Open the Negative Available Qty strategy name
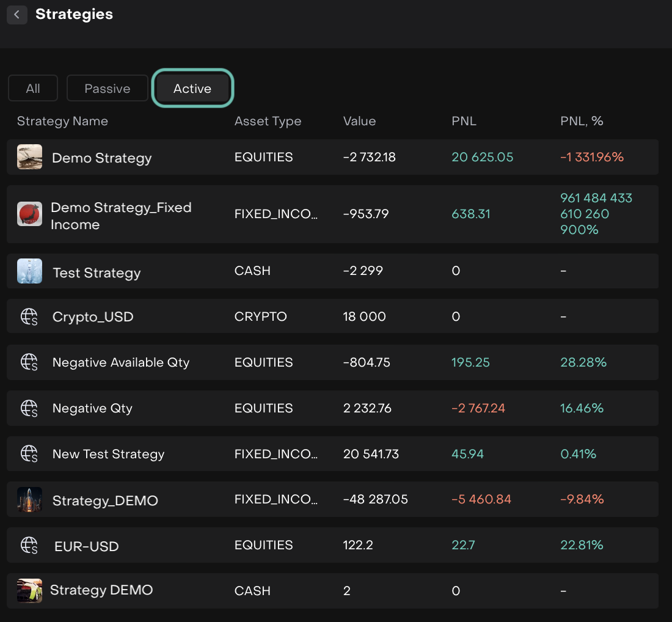The height and width of the screenshot is (622, 672). click(121, 362)
